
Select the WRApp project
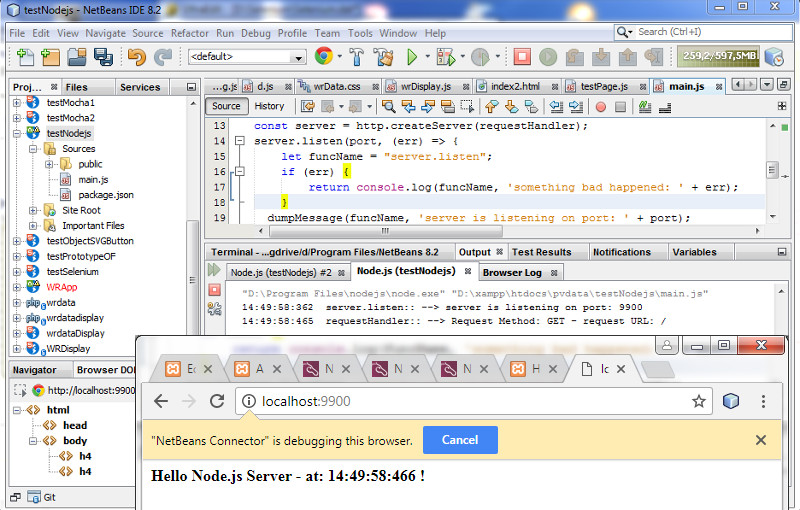62,287
